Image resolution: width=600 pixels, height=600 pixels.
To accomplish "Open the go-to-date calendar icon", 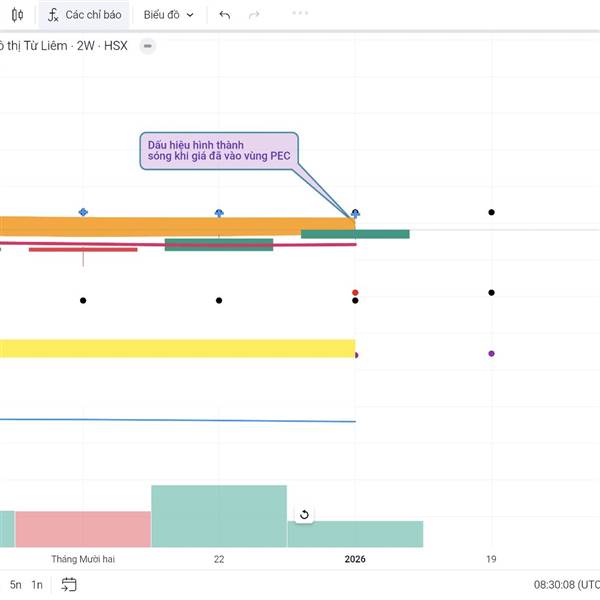I will (x=69, y=585).
